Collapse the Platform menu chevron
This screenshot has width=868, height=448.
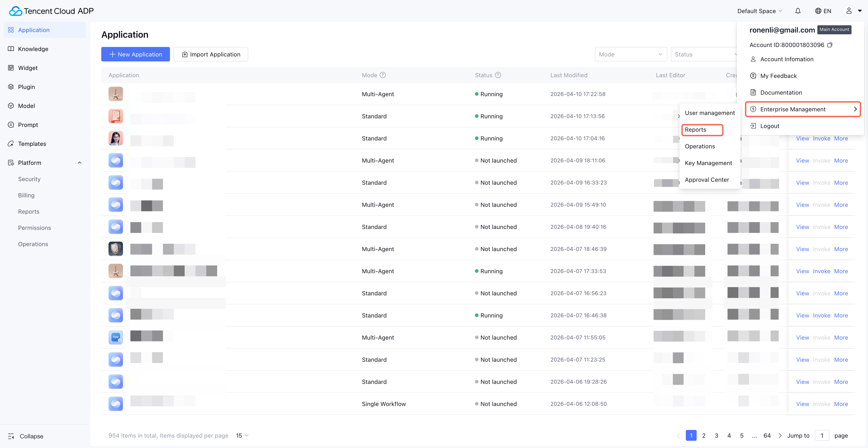coord(80,163)
